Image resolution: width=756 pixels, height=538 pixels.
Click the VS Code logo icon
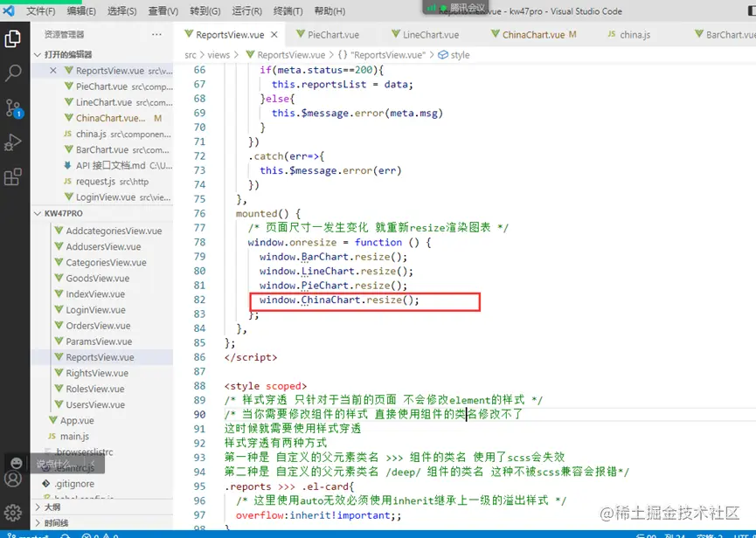tap(9, 10)
